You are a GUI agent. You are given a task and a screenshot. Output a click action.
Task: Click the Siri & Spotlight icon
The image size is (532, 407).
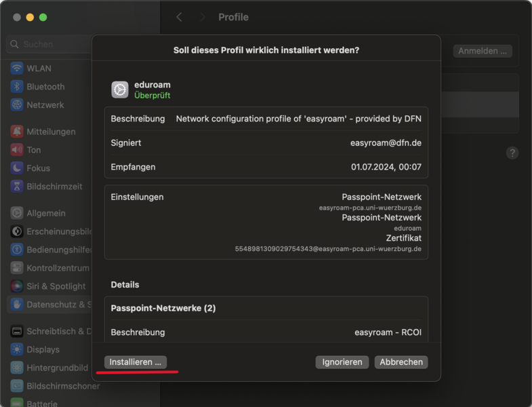pos(17,286)
